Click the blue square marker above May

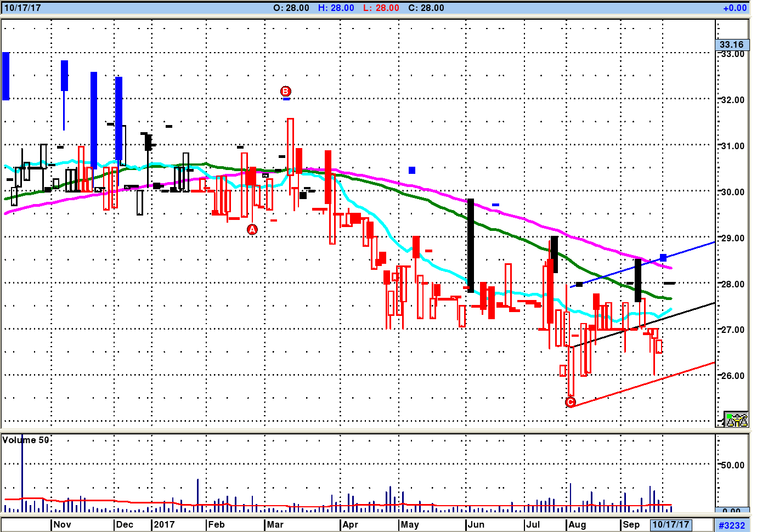(x=412, y=170)
